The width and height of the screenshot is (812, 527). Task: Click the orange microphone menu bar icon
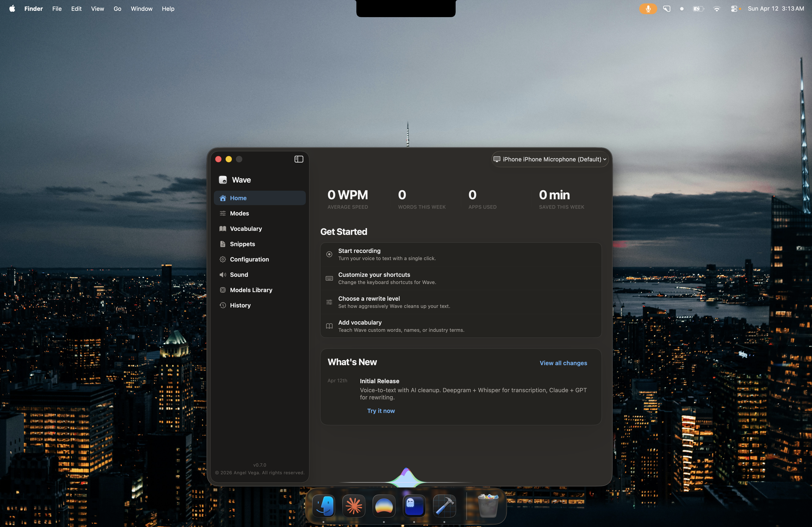tap(648, 9)
